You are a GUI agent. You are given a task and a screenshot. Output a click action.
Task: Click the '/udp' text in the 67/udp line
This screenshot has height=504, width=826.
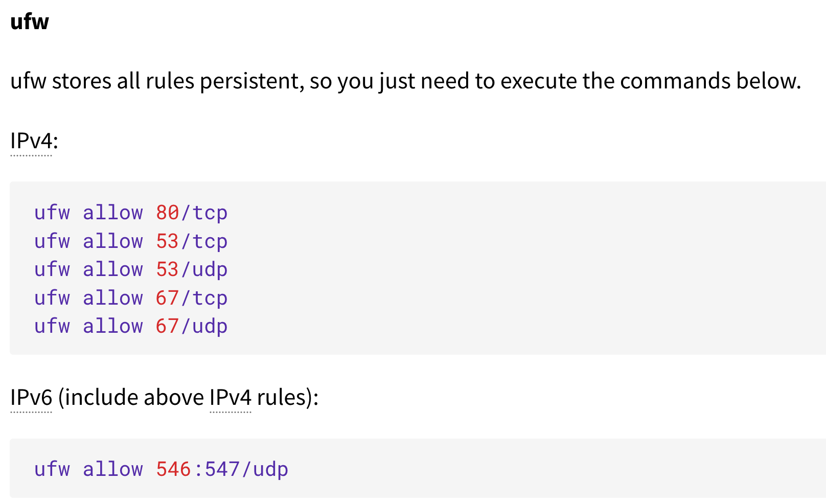(204, 326)
